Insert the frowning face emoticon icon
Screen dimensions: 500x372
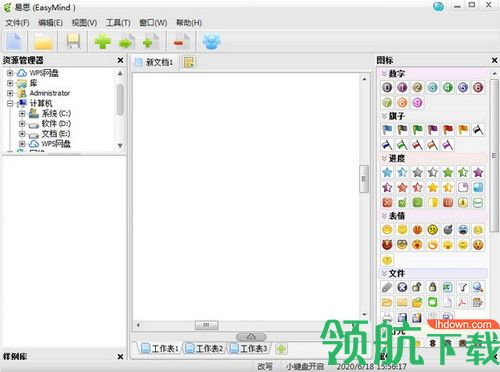pyautogui.click(x=433, y=229)
